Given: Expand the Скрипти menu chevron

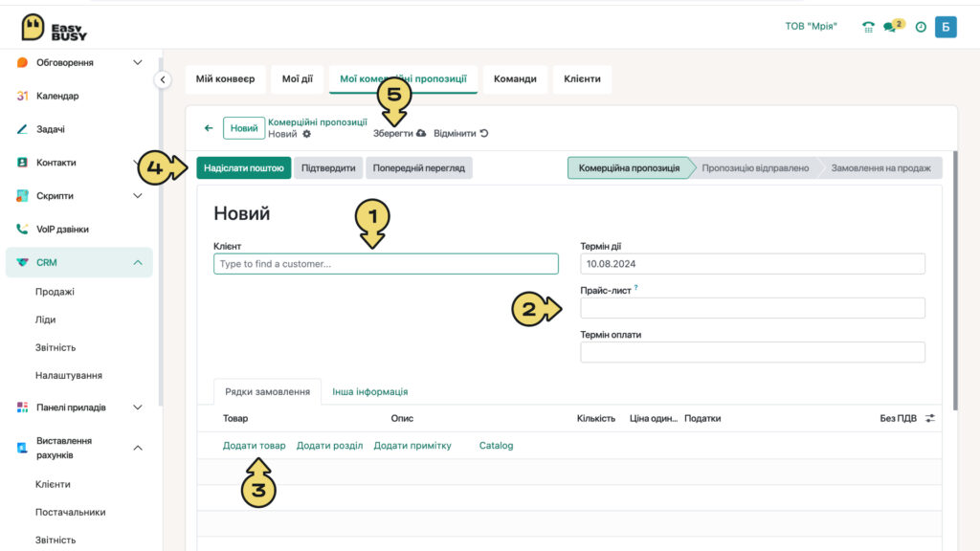Looking at the screenshot, I should click(x=138, y=195).
